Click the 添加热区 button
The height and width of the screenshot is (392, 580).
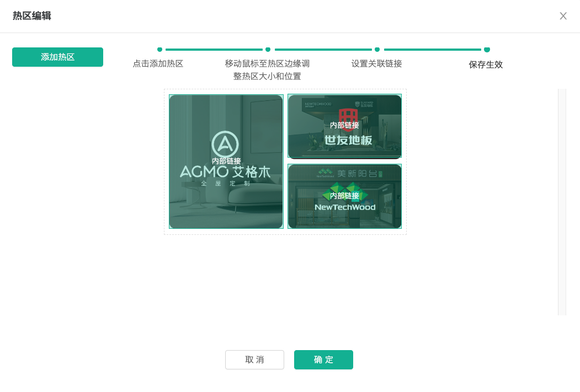click(x=58, y=57)
